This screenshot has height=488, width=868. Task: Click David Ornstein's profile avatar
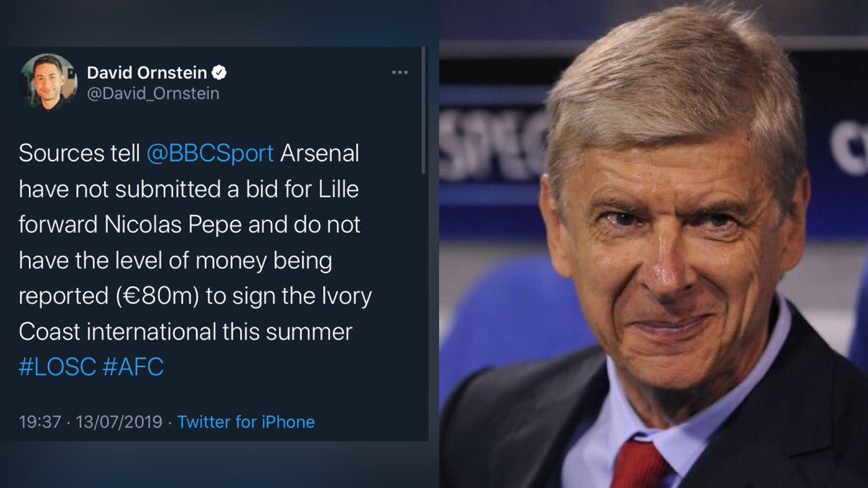click(x=48, y=82)
